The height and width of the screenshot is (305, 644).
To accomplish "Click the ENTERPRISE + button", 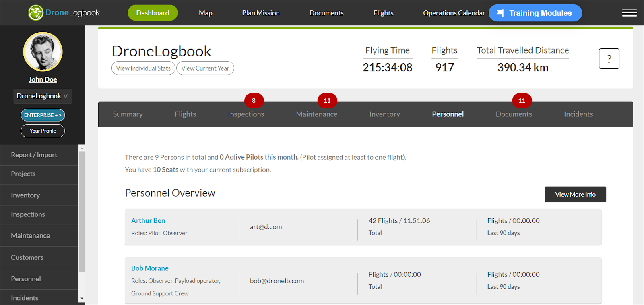I will (43, 115).
